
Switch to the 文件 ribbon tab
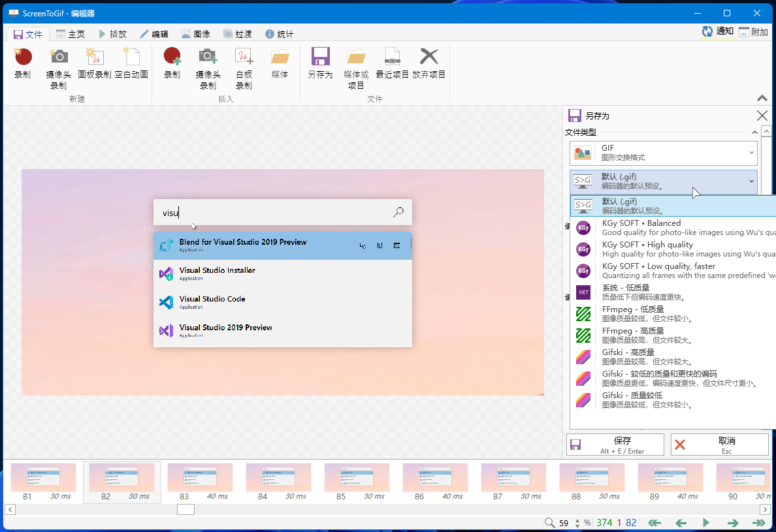click(x=27, y=34)
